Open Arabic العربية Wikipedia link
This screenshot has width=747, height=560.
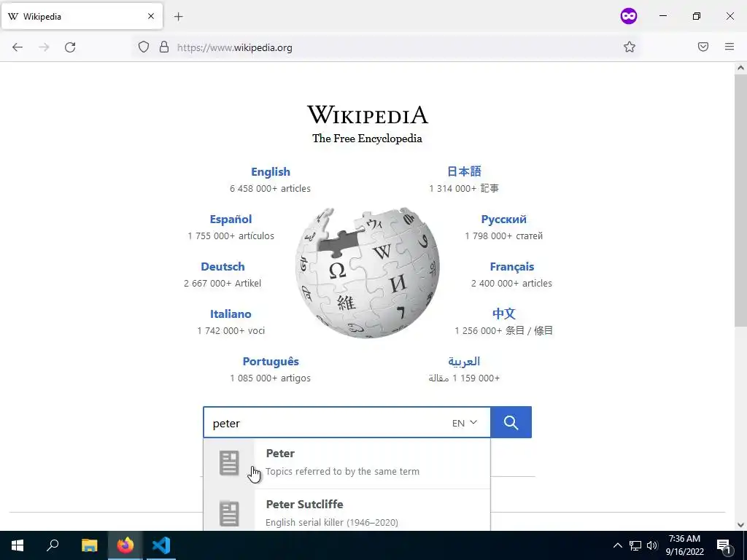click(x=464, y=362)
